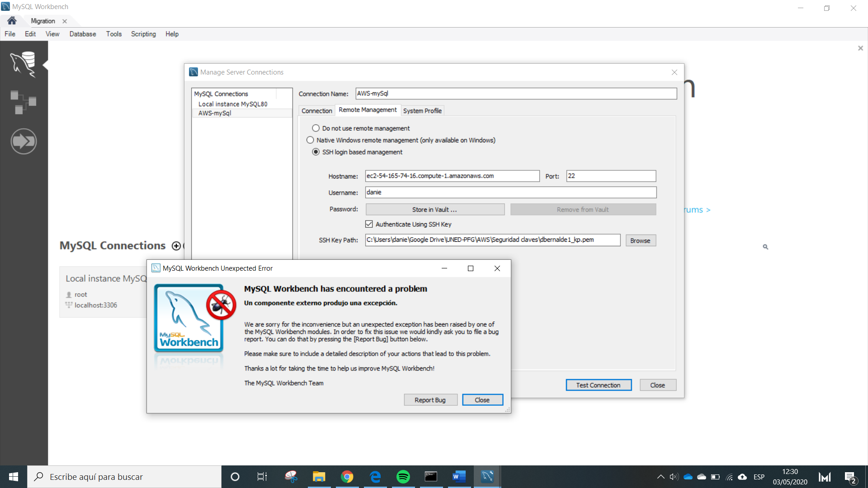Open Task View from the taskbar

(x=262, y=477)
